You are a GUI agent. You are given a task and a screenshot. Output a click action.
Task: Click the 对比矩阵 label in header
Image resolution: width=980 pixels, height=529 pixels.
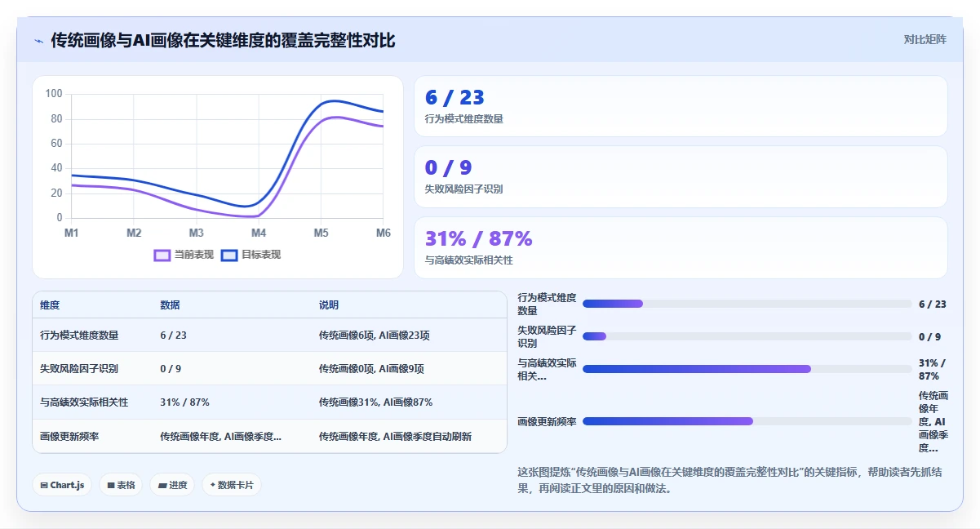(x=925, y=39)
